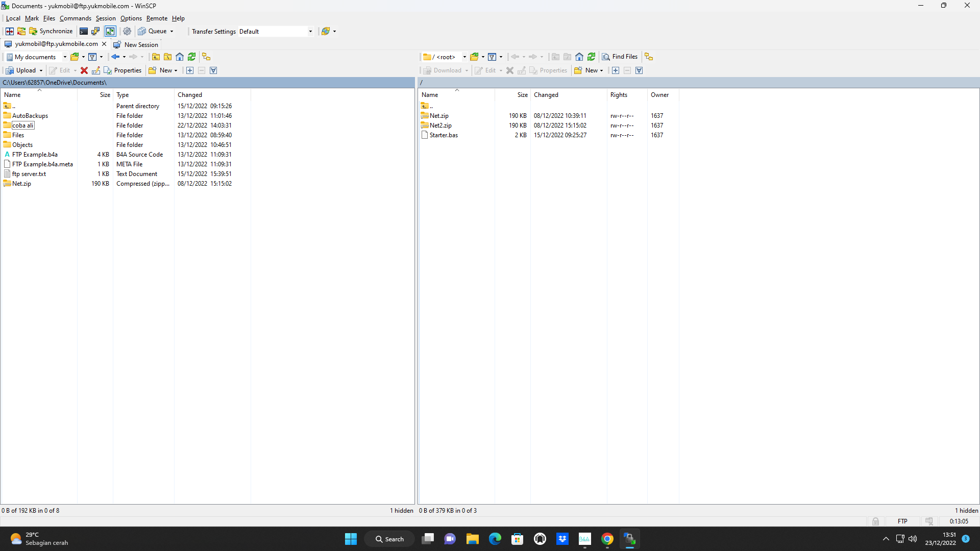Click local rename icon next to delete
980x551 pixels.
(x=96, y=70)
